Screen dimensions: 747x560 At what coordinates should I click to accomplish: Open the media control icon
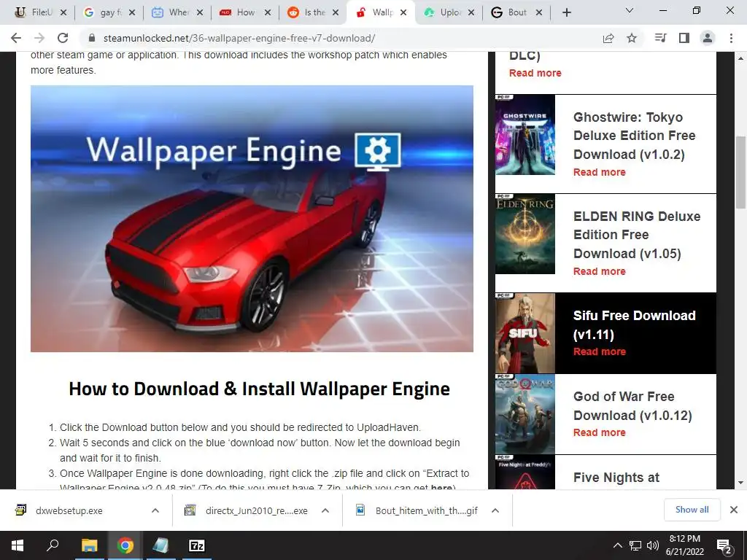point(660,38)
